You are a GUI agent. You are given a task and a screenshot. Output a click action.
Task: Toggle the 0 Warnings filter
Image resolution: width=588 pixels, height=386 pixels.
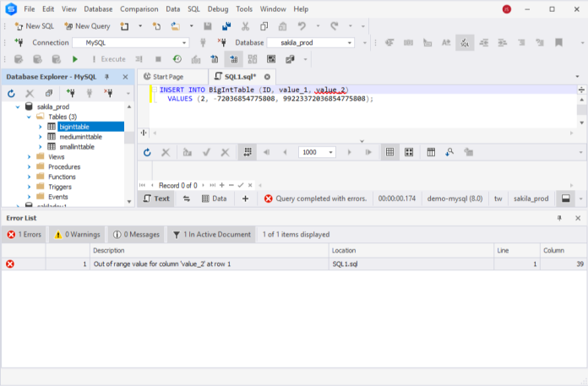click(77, 234)
